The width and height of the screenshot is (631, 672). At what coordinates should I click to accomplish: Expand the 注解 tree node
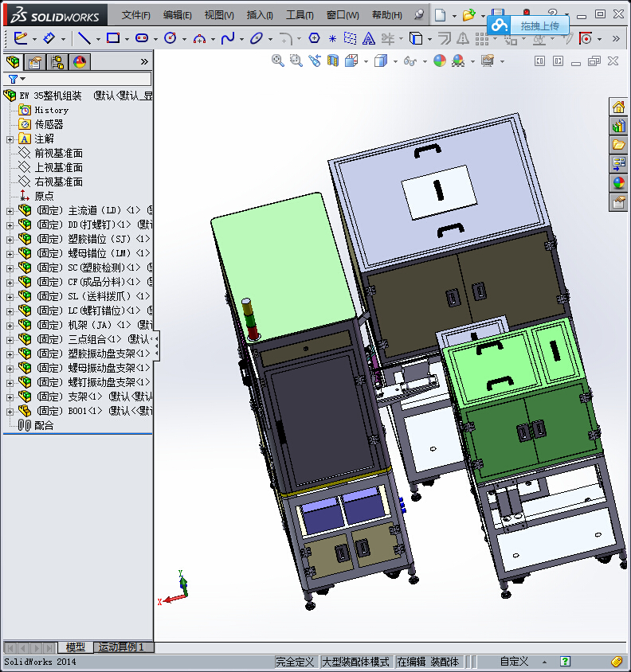tap(10, 139)
